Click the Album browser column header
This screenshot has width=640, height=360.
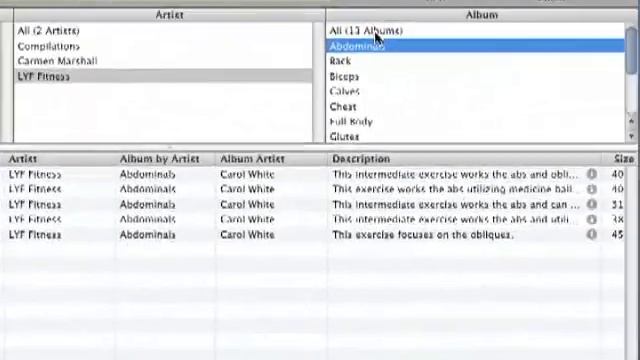482,15
